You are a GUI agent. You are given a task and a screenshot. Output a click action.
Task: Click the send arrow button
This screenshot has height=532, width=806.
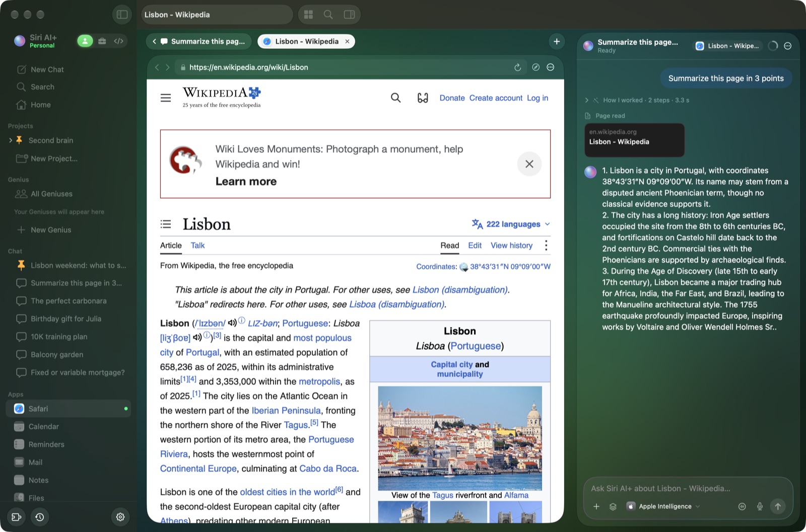tap(778, 507)
